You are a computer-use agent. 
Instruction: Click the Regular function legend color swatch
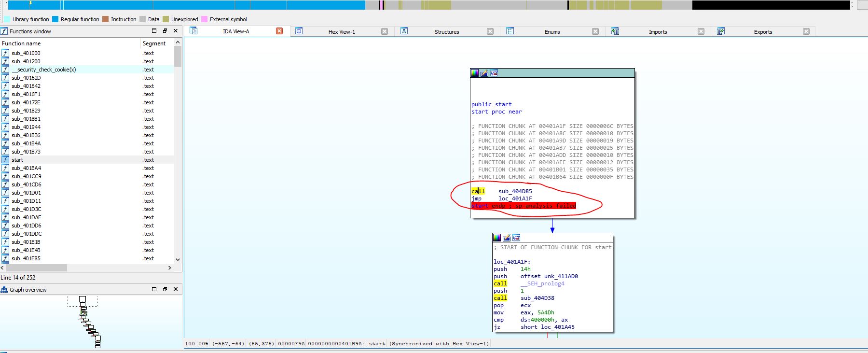55,19
